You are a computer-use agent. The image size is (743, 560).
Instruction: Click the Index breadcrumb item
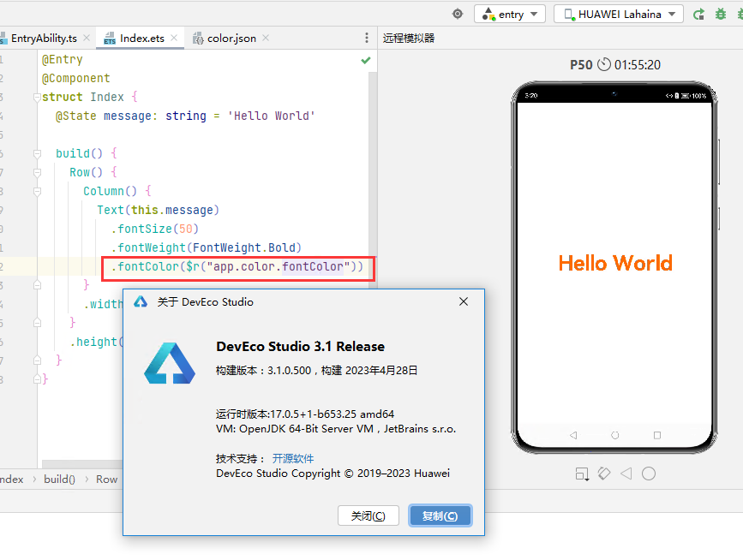(11, 480)
